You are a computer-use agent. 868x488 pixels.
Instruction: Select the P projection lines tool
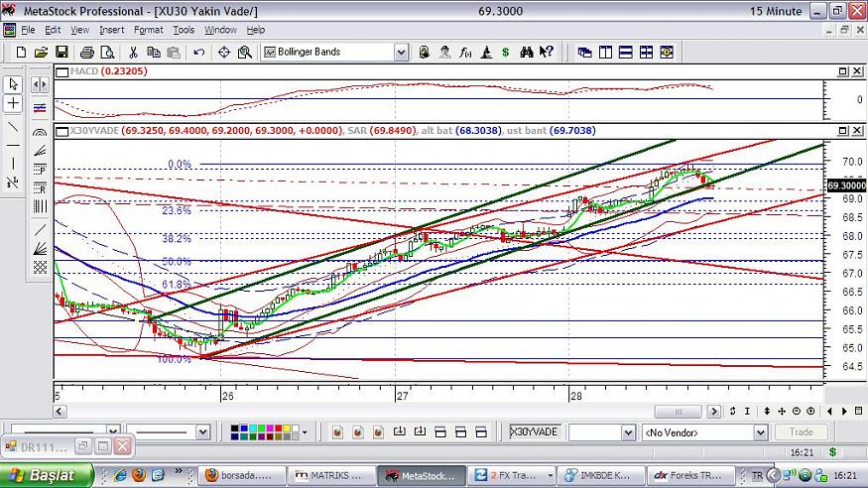40,170
